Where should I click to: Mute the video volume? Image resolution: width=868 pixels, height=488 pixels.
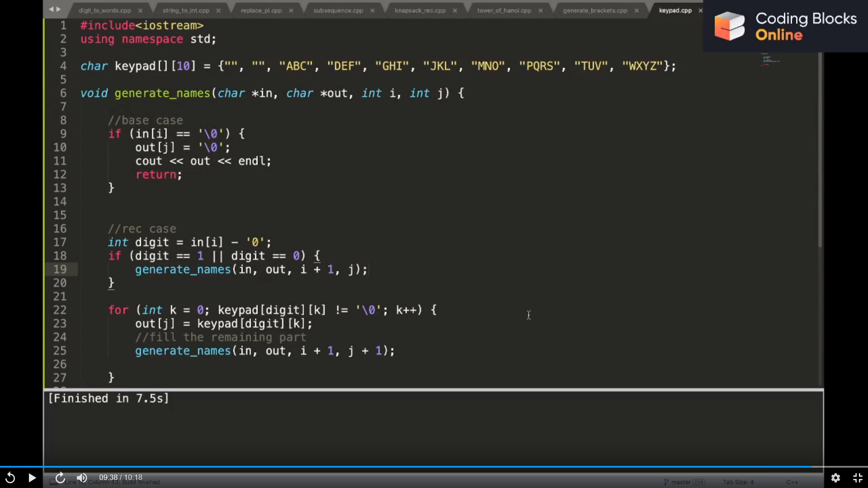[x=81, y=478]
